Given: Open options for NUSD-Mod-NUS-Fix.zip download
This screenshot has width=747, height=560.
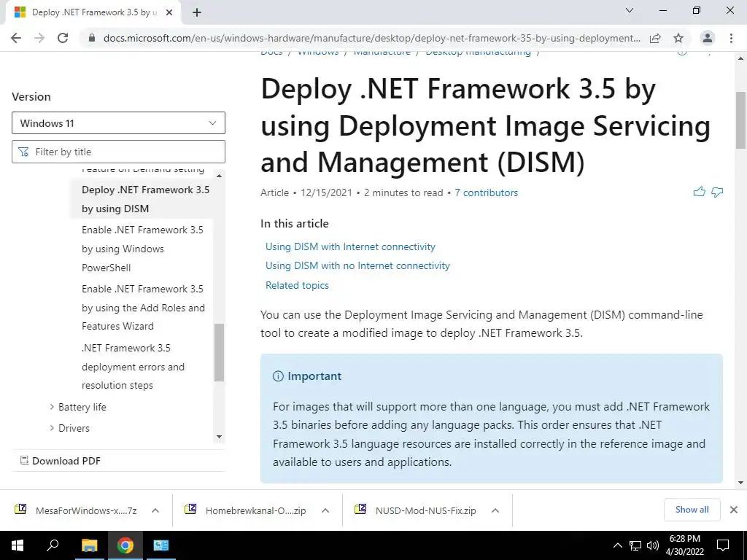Looking at the screenshot, I should point(495,510).
